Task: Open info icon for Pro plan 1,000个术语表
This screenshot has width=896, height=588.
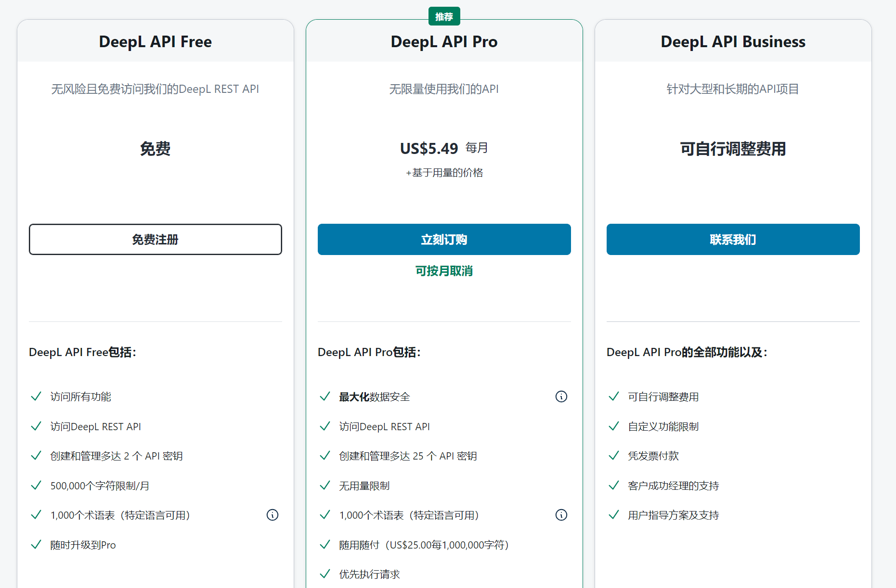Action: (x=561, y=515)
